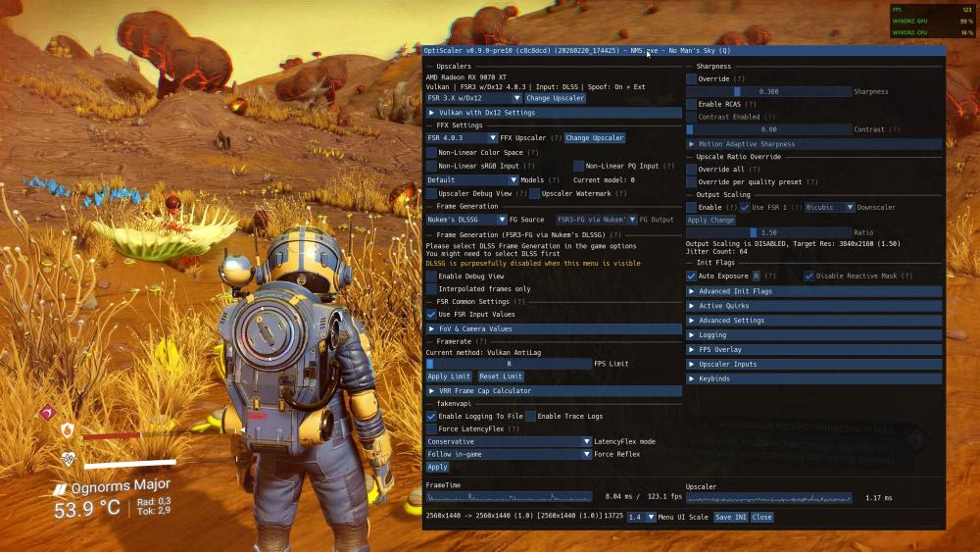Open the FSR 3.X w/Dx12 upscaler dropdown
Screen dimensions: 980x552
[473, 98]
